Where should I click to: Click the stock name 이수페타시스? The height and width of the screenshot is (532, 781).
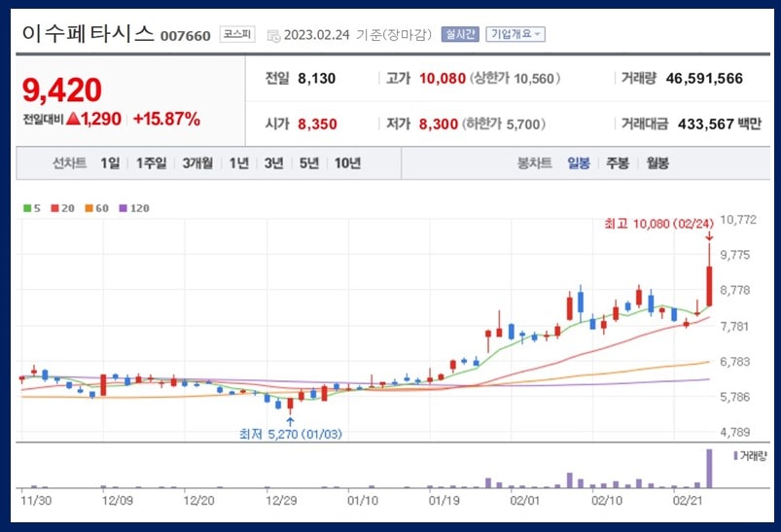coord(89,34)
